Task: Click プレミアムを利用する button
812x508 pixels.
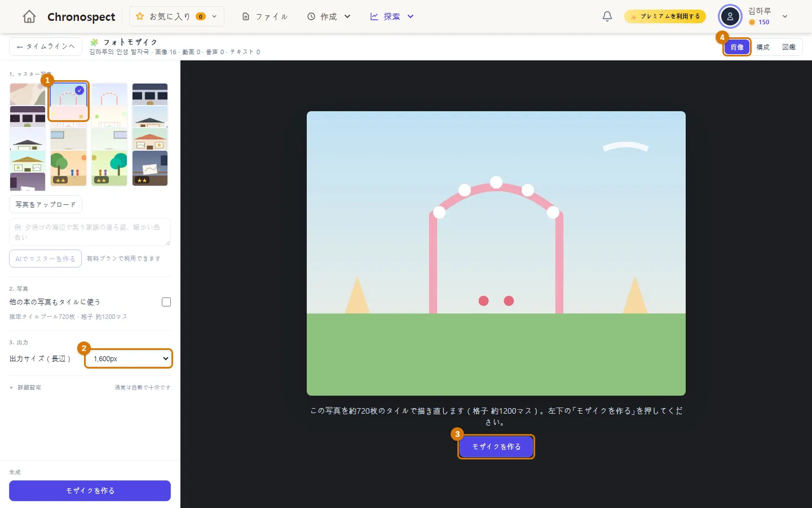Action: tap(665, 16)
